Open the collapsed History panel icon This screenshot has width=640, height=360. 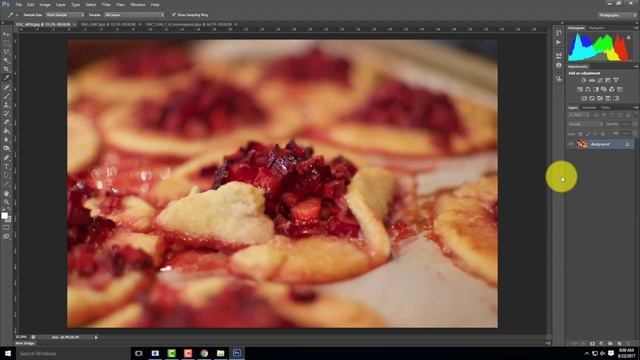559,32
